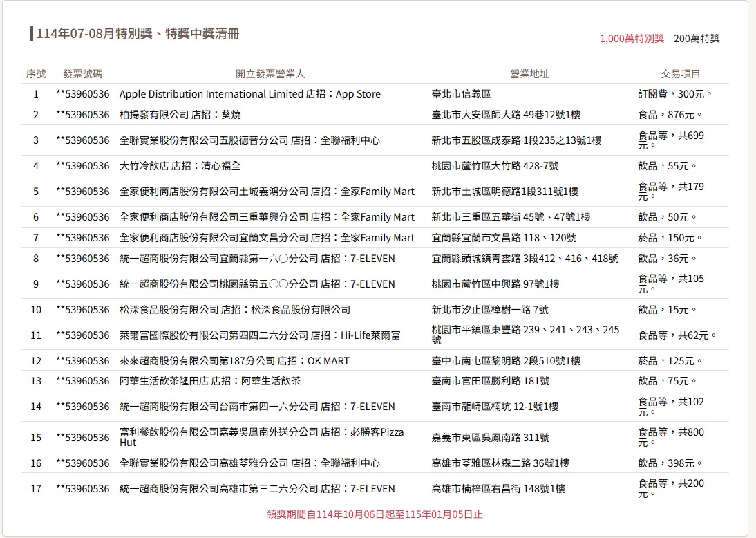Click the 領獎期間 notice text at bottom
Viewport: 756px width, 538px height.
coord(375,514)
